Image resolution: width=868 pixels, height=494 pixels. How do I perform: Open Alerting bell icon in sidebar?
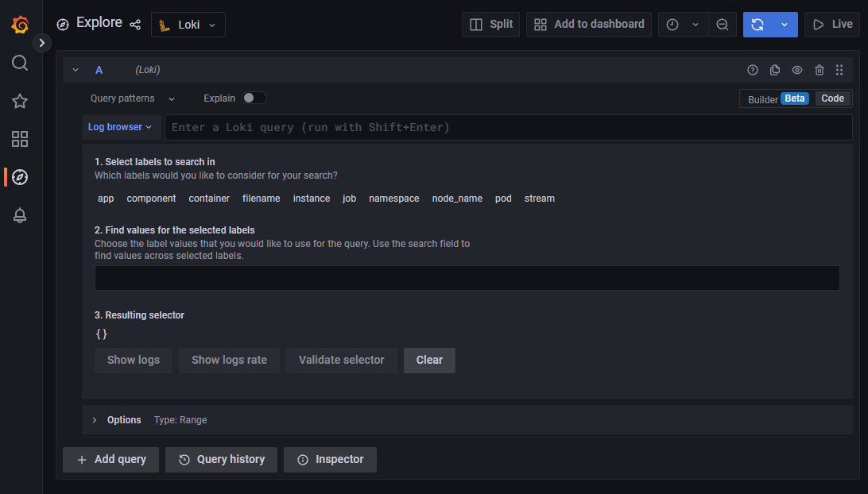tap(20, 215)
